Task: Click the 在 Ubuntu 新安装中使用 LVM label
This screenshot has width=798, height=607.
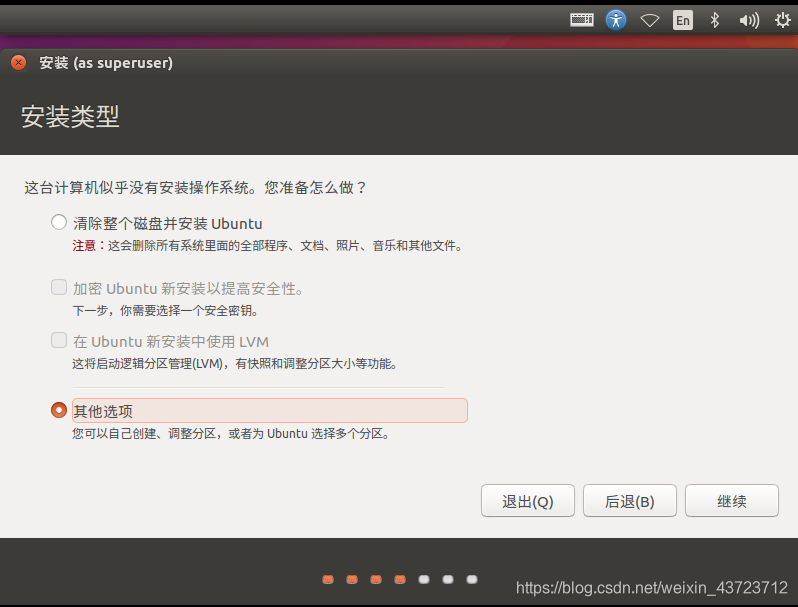Action: click(171, 341)
